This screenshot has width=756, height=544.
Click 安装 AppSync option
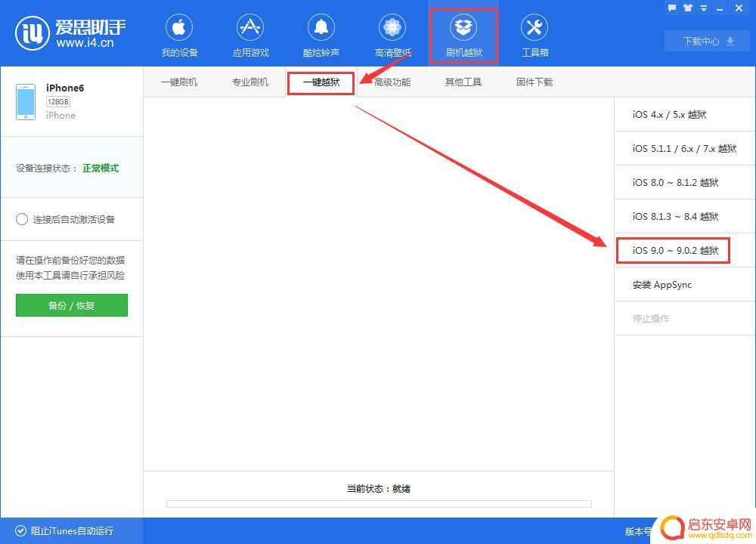[685, 285]
